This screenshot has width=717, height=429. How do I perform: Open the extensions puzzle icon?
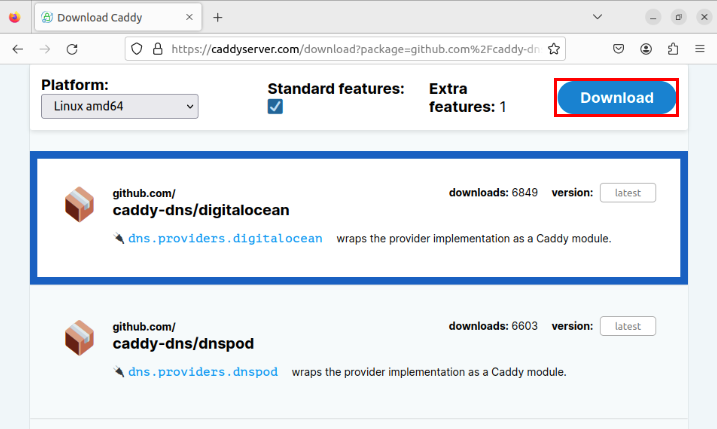click(x=673, y=49)
